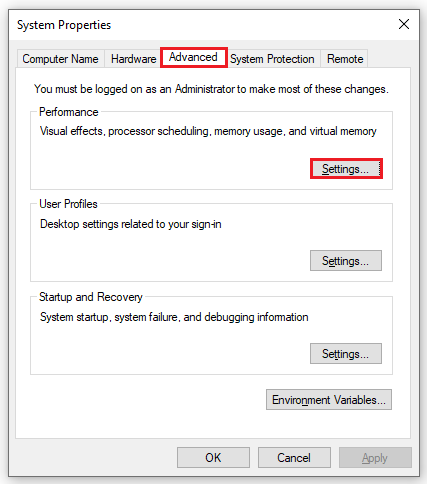Close the System Properties window
The width and height of the screenshot is (427, 484).
[404, 24]
